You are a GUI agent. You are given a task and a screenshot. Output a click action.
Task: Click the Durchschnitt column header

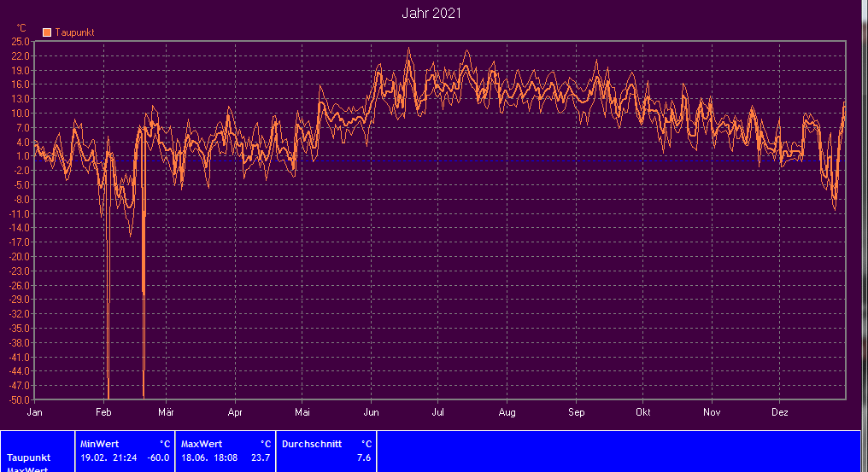312,444
